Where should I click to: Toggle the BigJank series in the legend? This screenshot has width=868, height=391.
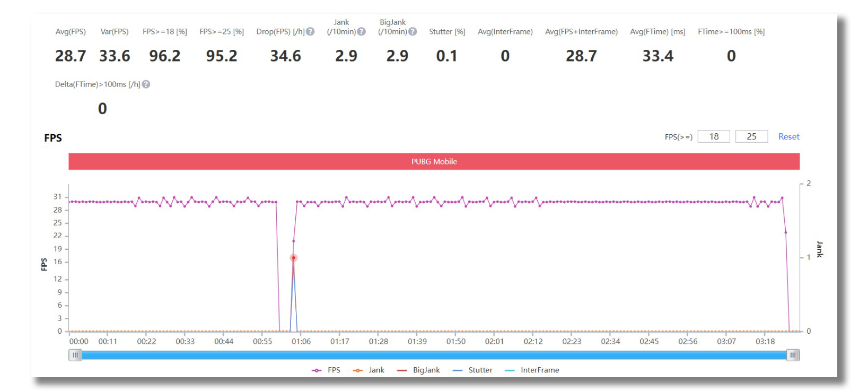pyautogui.click(x=418, y=370)
